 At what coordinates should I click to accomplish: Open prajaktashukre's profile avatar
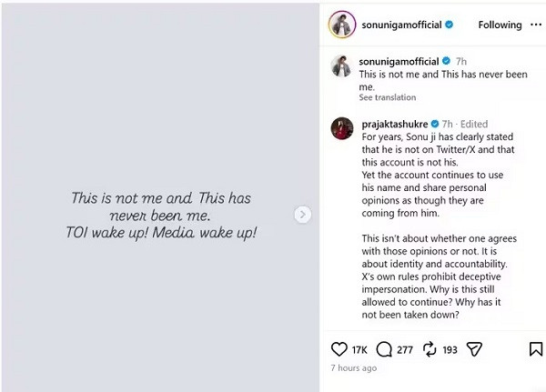coord(342,128)
